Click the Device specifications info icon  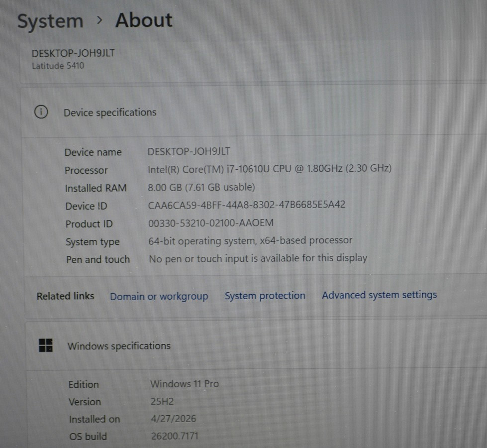(41, 112)
